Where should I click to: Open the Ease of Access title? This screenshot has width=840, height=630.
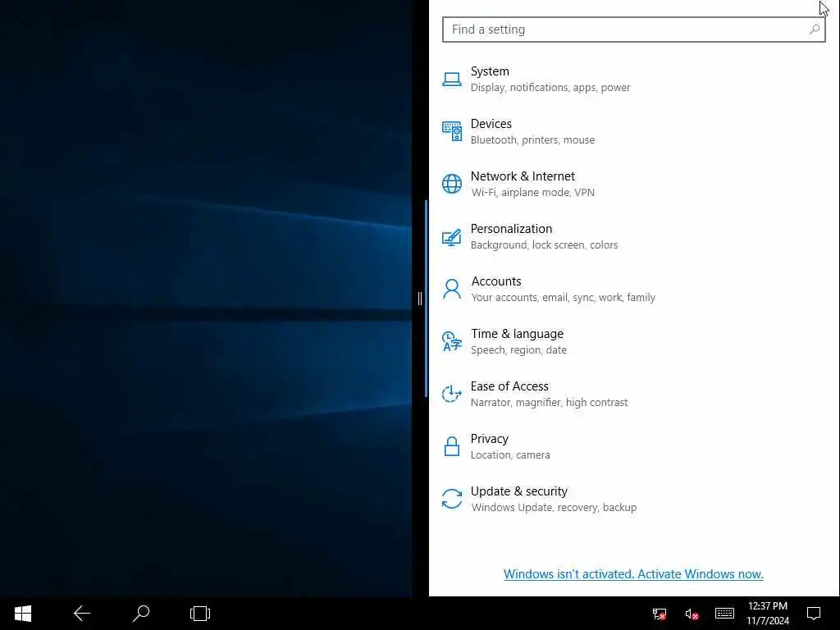(x=509, y=386)
